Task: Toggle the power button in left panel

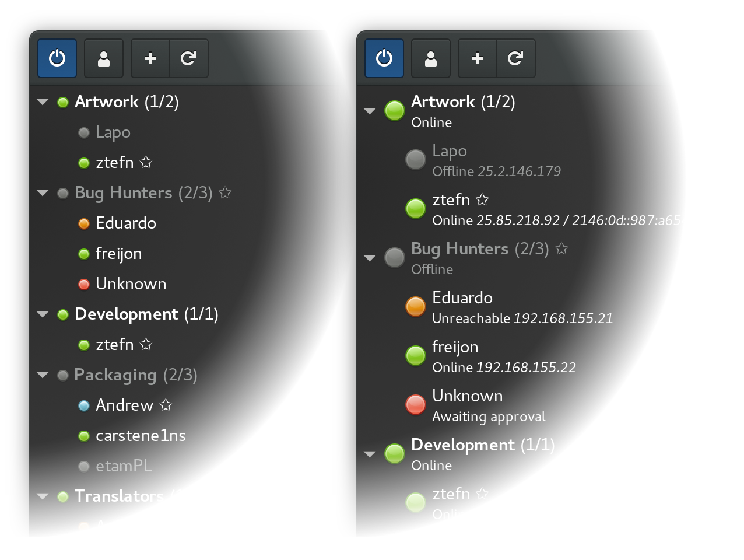Action: (x=57, y=58)
